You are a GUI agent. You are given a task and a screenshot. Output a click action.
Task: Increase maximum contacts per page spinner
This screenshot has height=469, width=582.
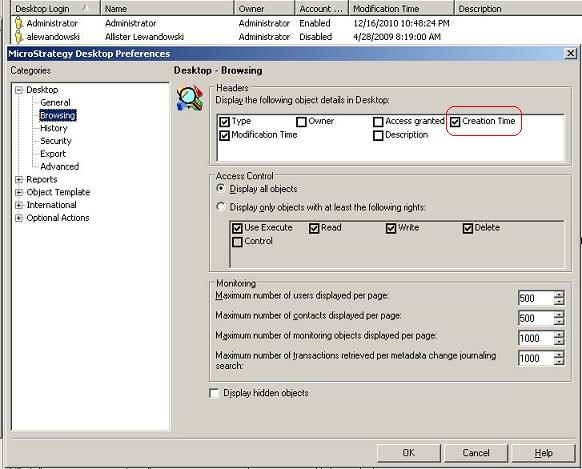click(559, 315)
